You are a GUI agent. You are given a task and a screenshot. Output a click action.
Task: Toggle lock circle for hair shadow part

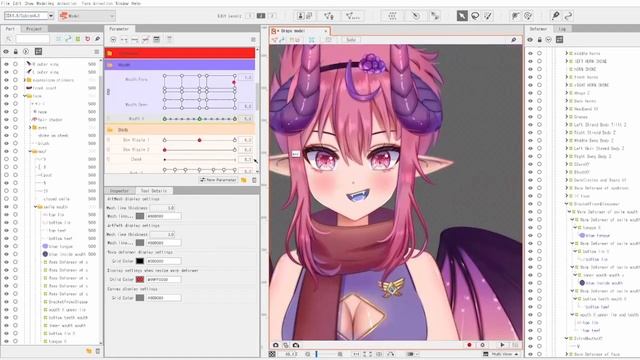coord(16,120)
